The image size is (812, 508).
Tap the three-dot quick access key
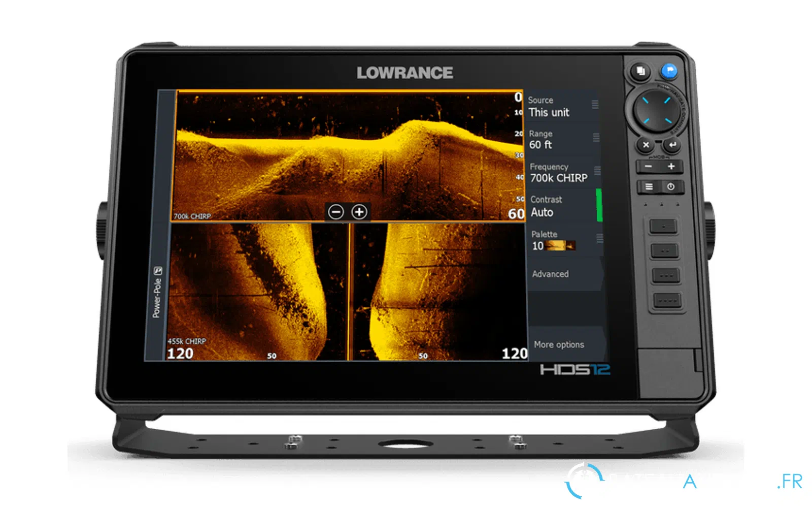click(x=665, y=275)
